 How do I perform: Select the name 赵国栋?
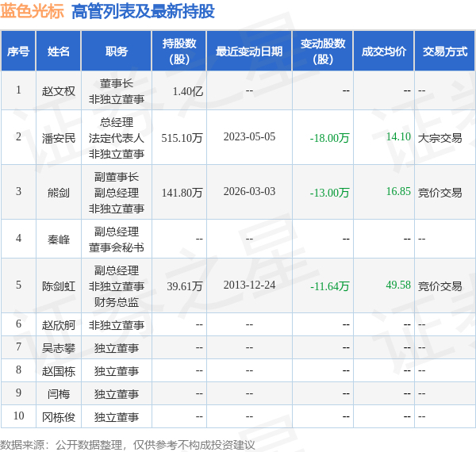point(59,371)
